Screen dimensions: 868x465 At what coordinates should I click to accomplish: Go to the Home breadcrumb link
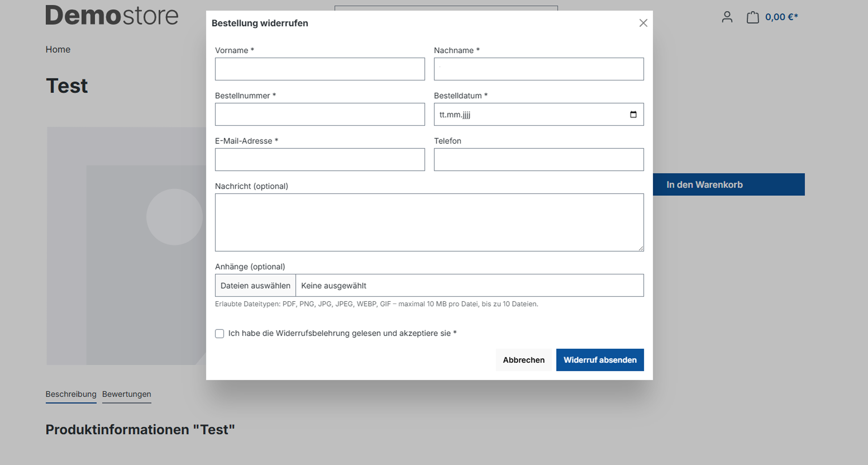pyautogui.click(x=58, y=50)
